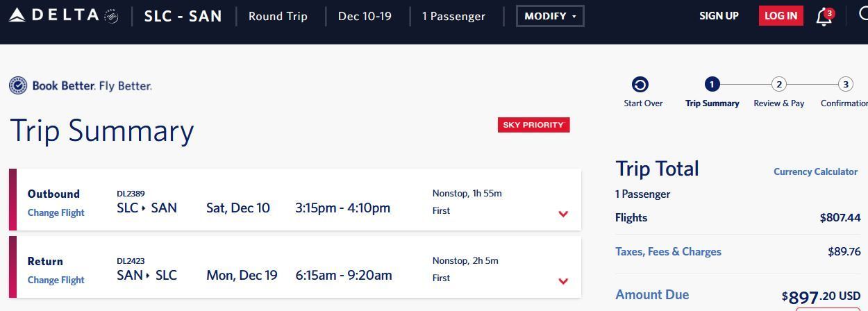
Task: Click the SLC - SAN route header
Action: point(183,16)
